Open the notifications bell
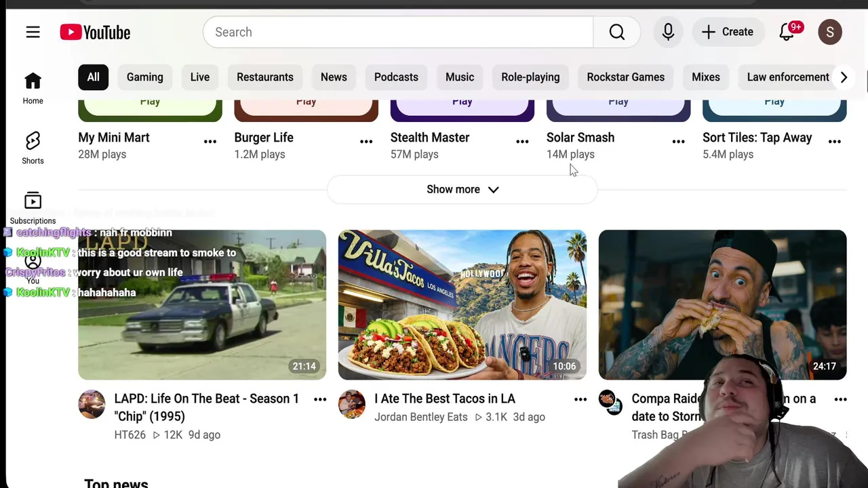Screen dimensions: 868x488 click(x=787, y=32)
